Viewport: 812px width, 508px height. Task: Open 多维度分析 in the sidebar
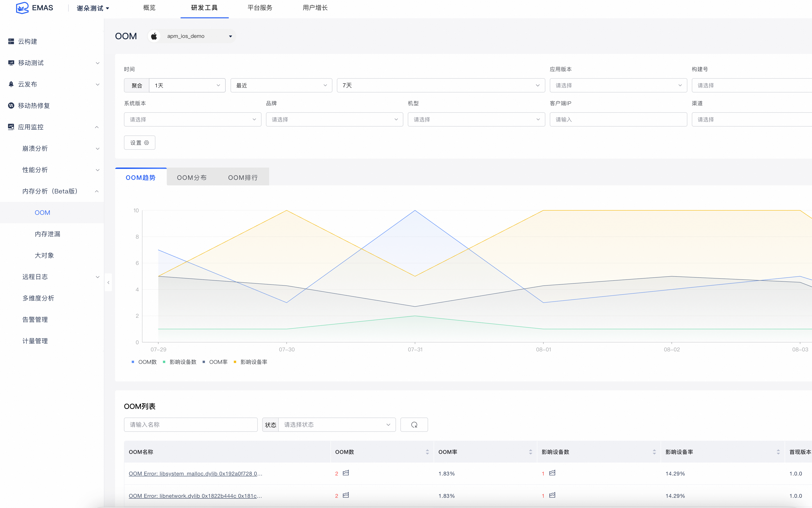38,298
